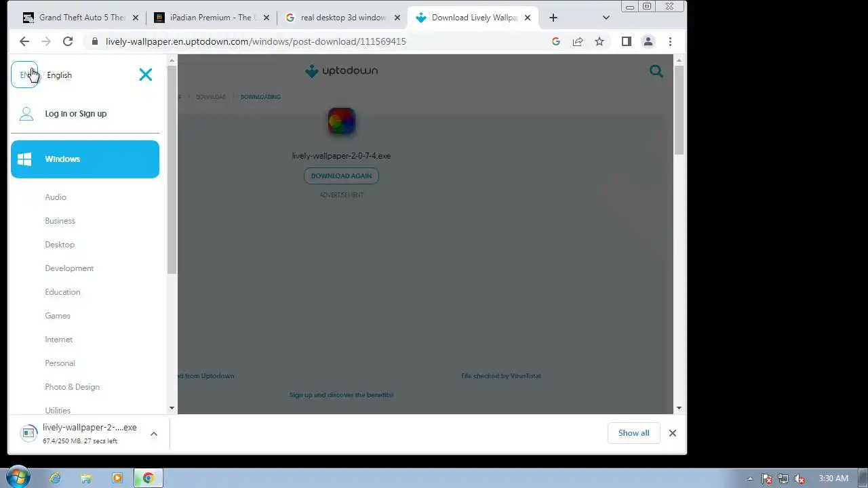Screen dimensions: 868x488
Task: Open Windows Explorer folder from taskbar
Action: click(86, 478)
